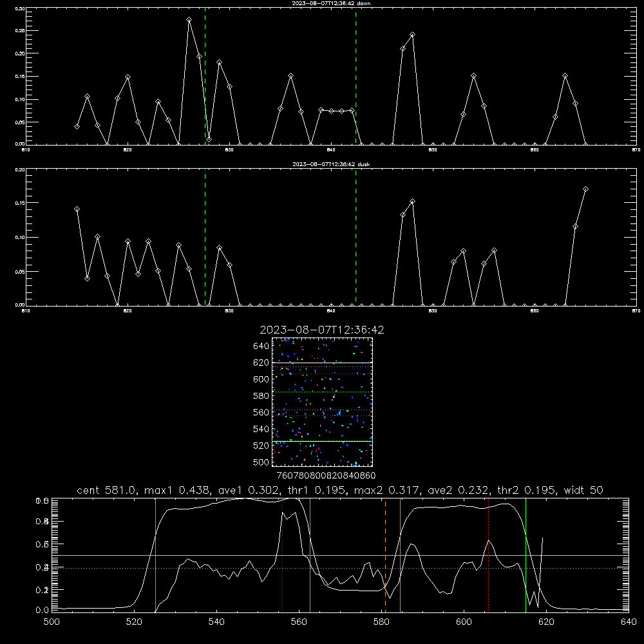Click the last rising data point in dusk plot
Image resolution: width=644 pixels, height=644 pixels.
pyautogui.click(x=585, y=189)
